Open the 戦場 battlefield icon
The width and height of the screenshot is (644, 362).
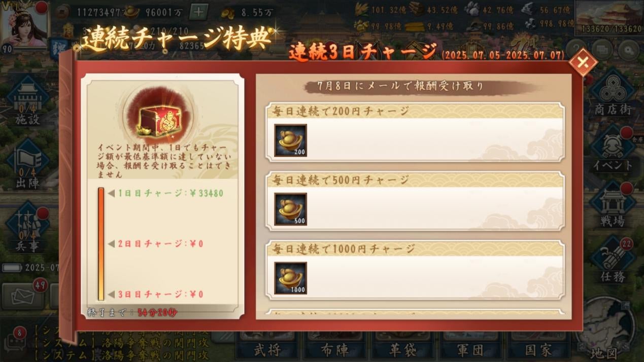pos(614,204)
